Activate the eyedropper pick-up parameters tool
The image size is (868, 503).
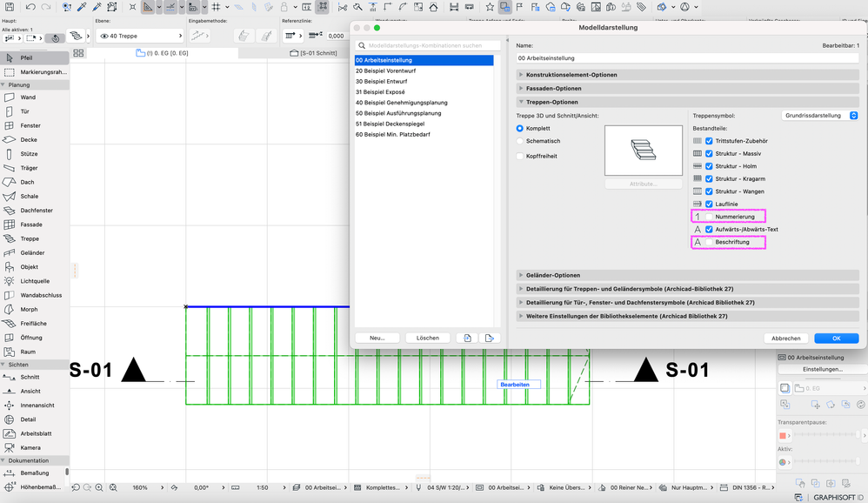pyautogui.click(x=82, y=7)
